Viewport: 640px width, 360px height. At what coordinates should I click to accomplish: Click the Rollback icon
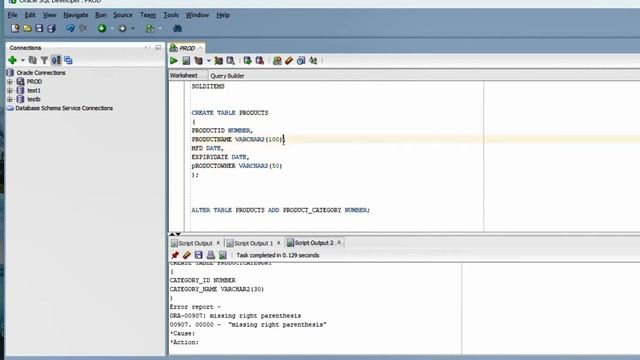[260, 61]
